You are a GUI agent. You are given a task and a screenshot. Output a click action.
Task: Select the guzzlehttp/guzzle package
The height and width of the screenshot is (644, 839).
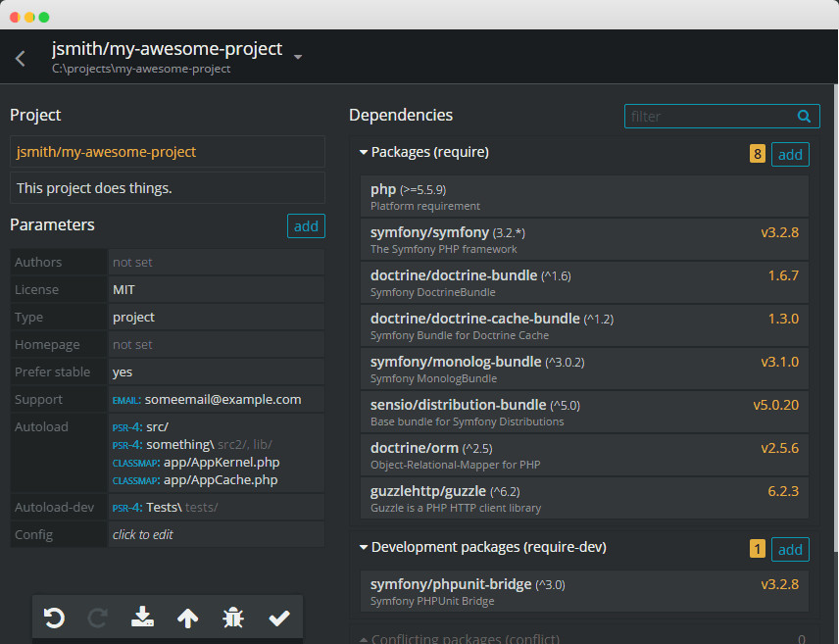tap(584, 498)
